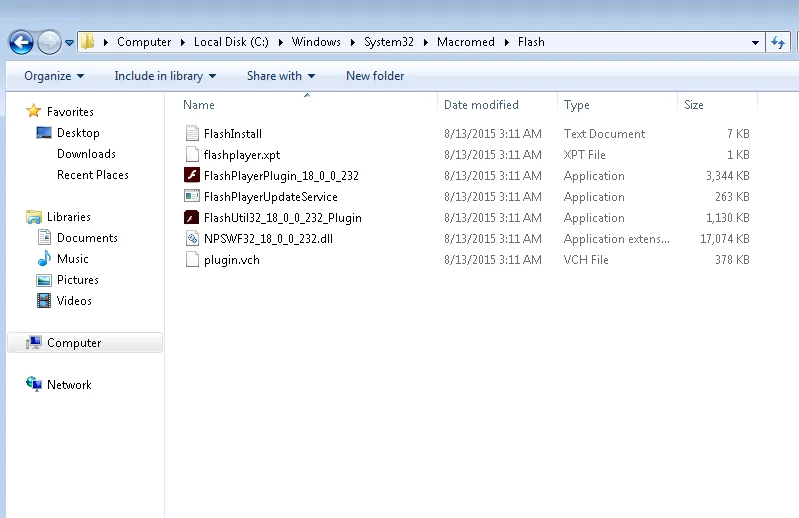Image resolution: width=799 pixels, height=518 pixels.
Task: Open the recent pages dropdown arrow
Action: (69, 43)
